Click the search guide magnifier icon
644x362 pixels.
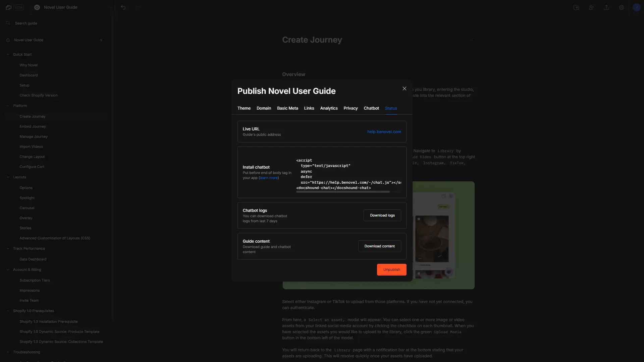8,23
